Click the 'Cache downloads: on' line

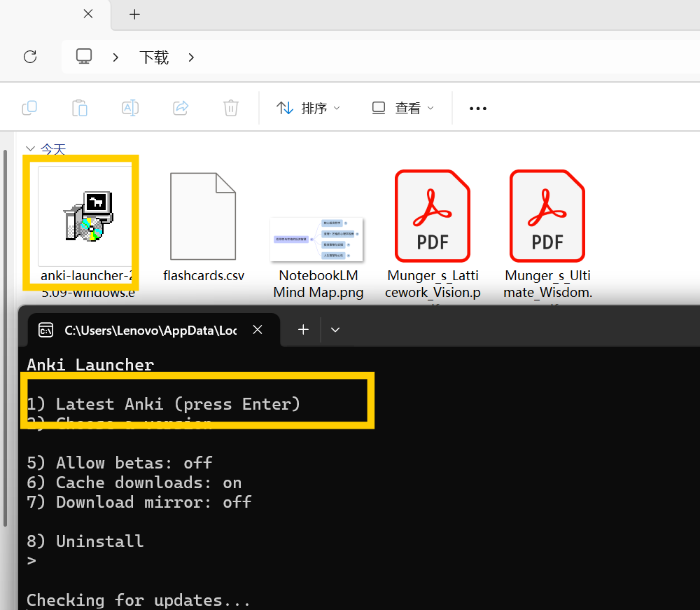(134, 483)
